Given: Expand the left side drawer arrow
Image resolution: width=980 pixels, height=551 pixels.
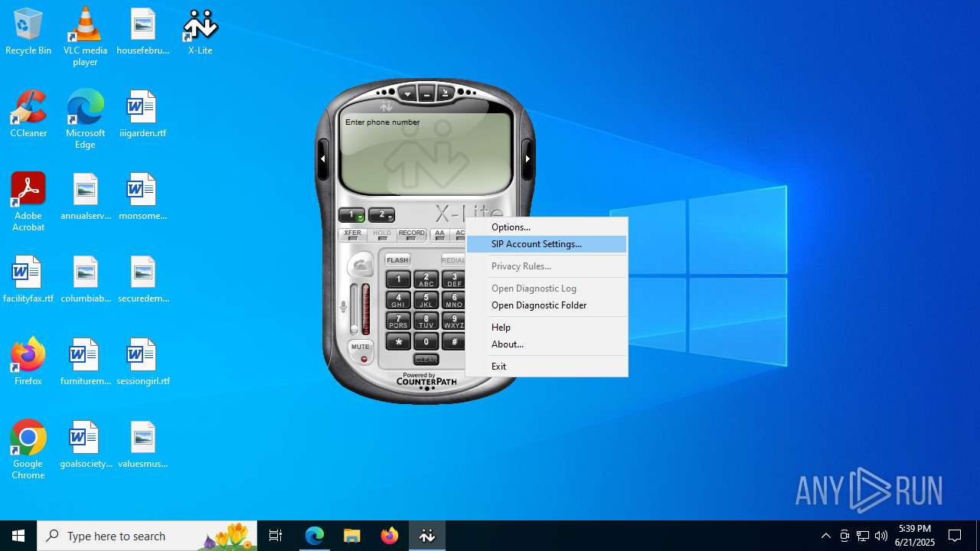Looking at the screenshot, I should click(x=323, y=159).
